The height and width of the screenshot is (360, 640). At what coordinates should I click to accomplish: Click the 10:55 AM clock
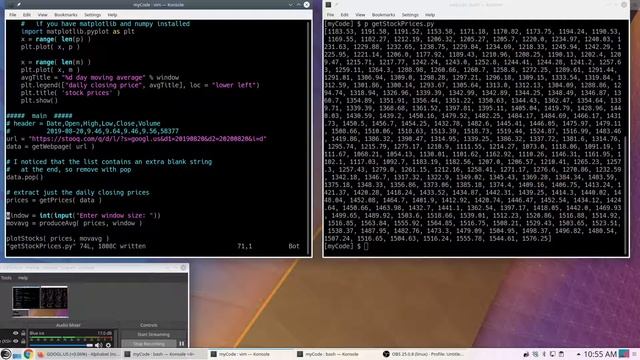(600, 354)
